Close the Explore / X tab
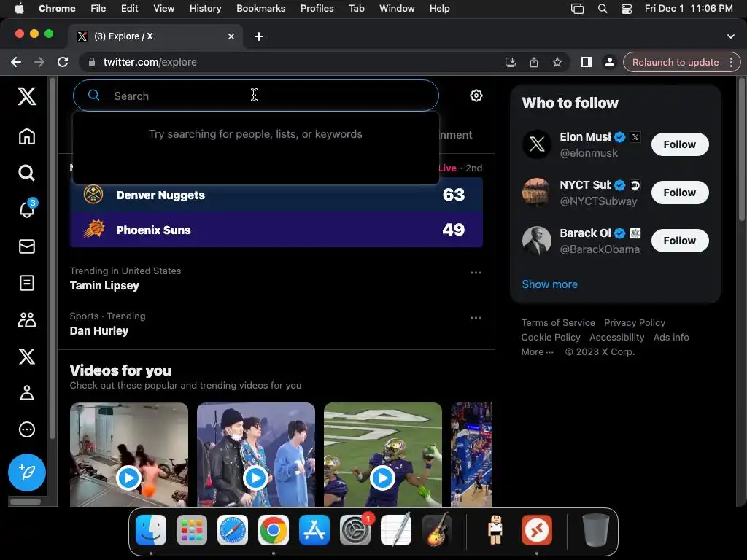The height and width of the screenshot is (560, 747). click(x=231, y=36)
